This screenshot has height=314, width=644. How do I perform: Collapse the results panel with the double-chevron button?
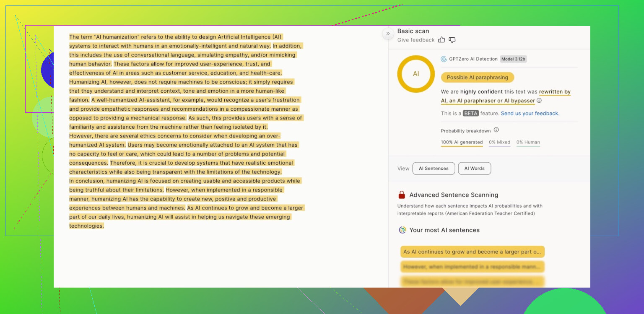click(388, 34)
